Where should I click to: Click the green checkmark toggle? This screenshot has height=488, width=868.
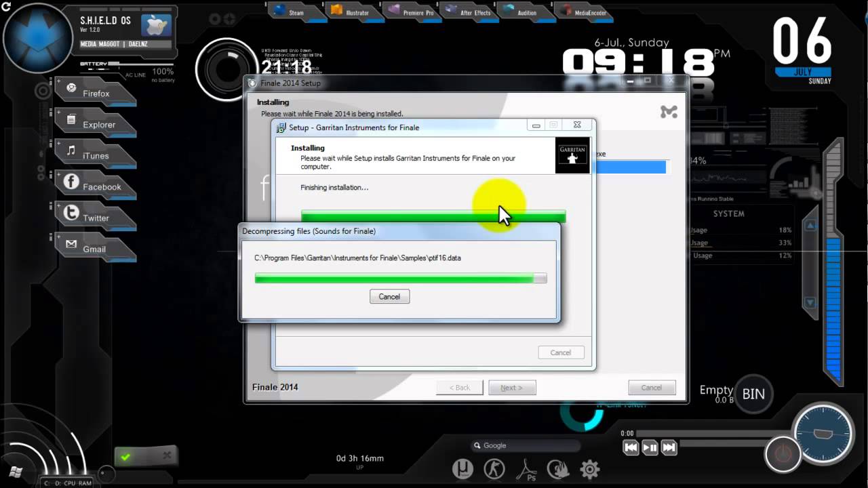point(125,457)
